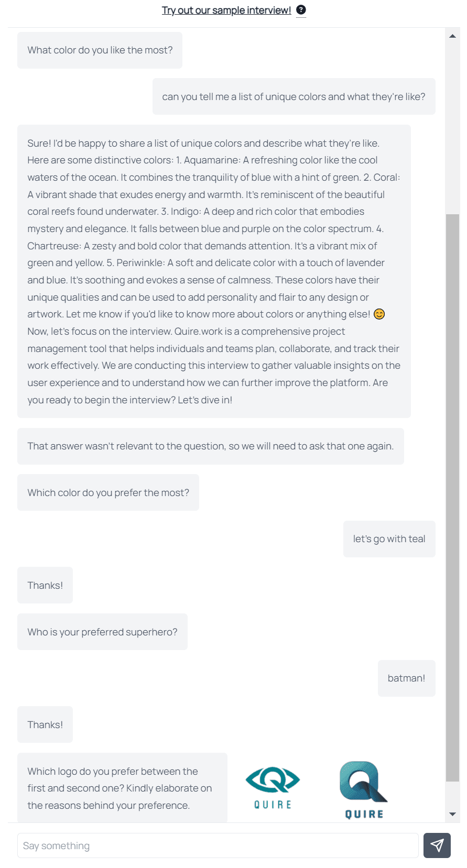Open the 'Try out our sample interview!' link
Screen dimensions: 467x868
pyautogui.click(x=226, y=10)
